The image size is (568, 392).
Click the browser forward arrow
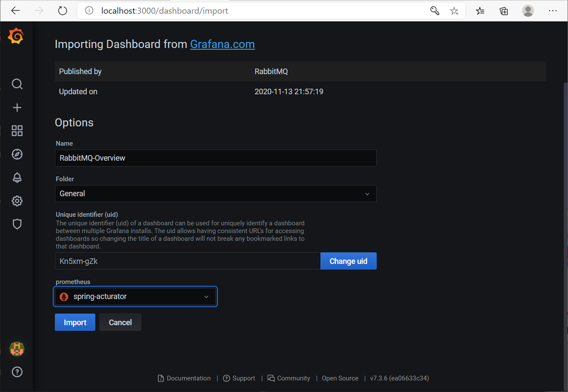click(x=39, y=11)
